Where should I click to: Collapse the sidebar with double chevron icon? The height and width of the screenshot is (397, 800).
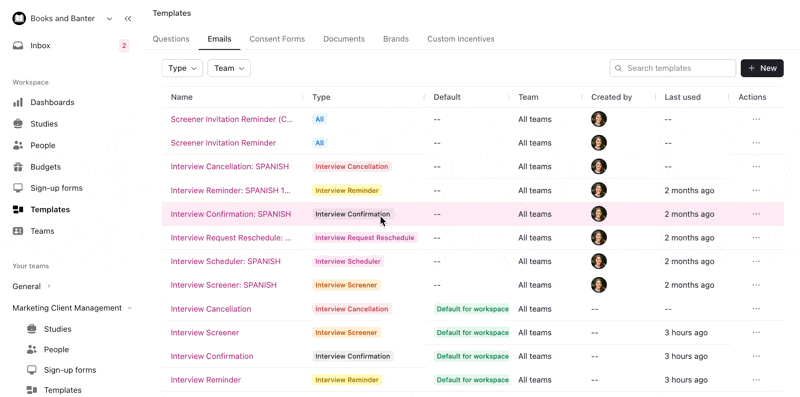(128, 18)
